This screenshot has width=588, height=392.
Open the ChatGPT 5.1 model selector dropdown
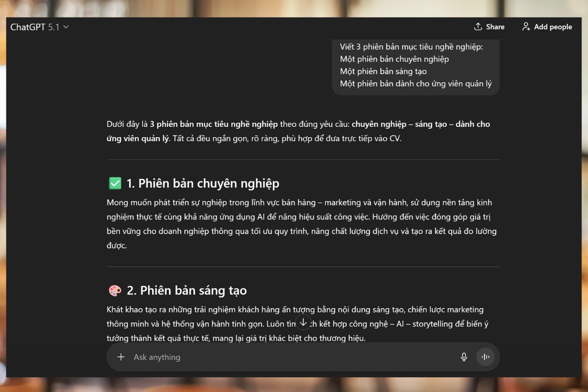pyautogui.click(x=40, y=27)
